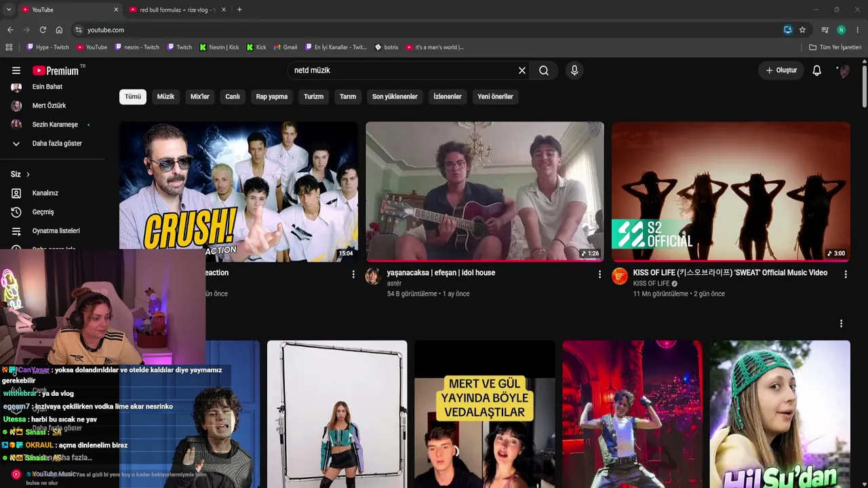Open options for the KISS OF LIFE video
Viewport: 868px width, 488px height.
[846, 274]
